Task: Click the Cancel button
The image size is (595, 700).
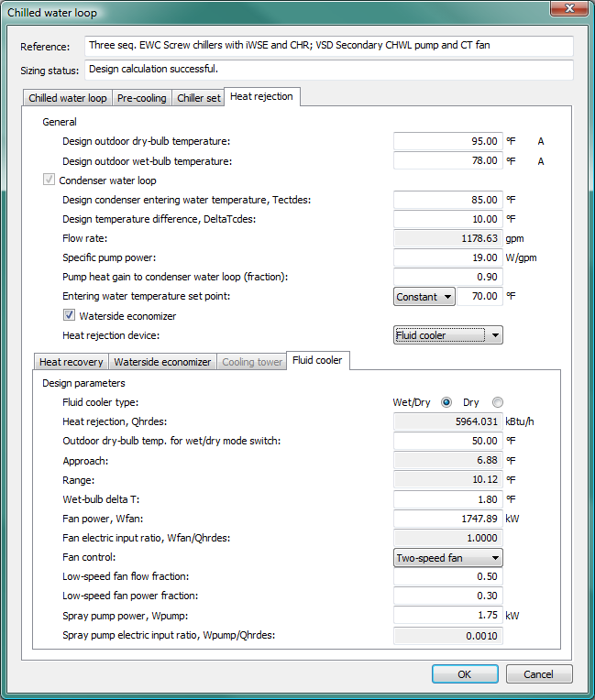Action: coord(538,673)
